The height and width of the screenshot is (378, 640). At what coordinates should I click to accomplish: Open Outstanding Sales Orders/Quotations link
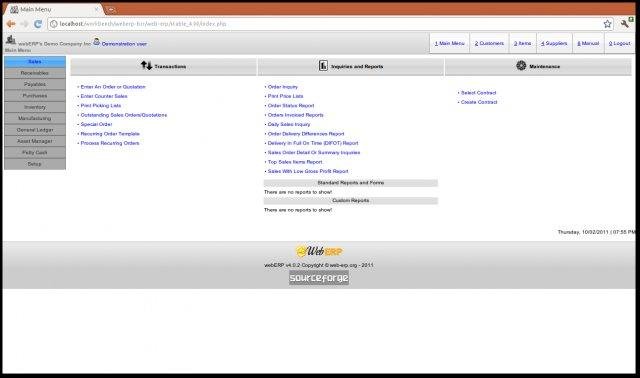pos(124,115)
